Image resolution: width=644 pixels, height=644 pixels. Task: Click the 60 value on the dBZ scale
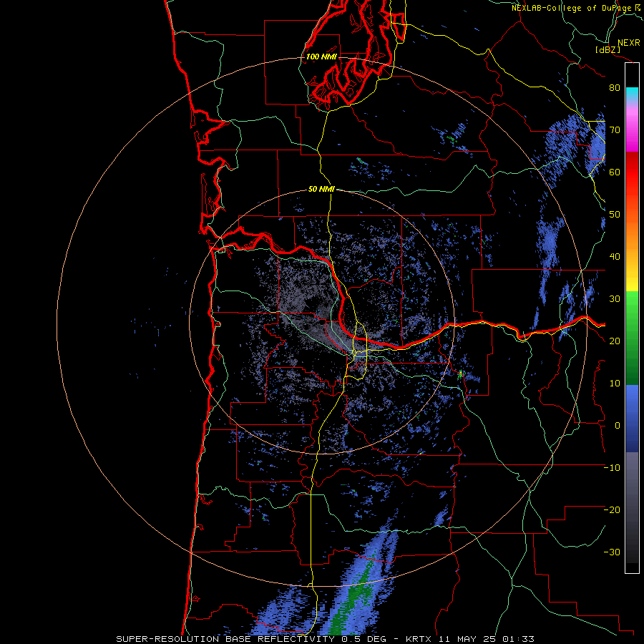(615, 172)
